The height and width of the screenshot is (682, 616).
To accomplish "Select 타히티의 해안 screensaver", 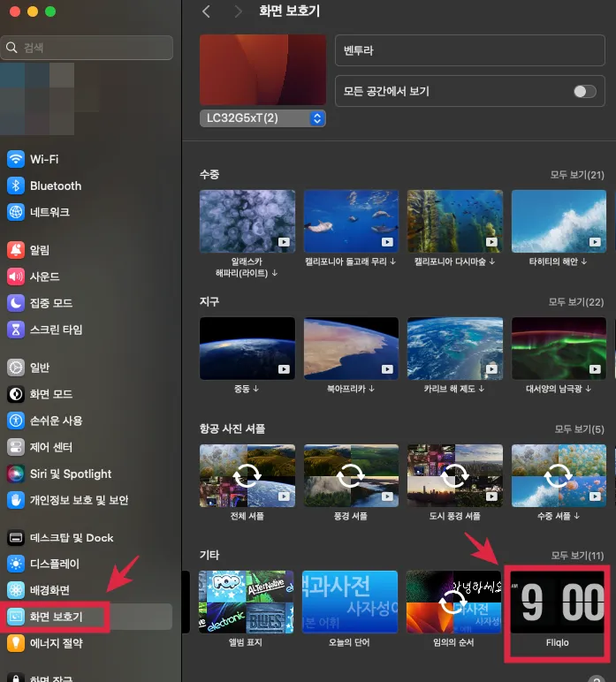I will [x=559, y=221].
